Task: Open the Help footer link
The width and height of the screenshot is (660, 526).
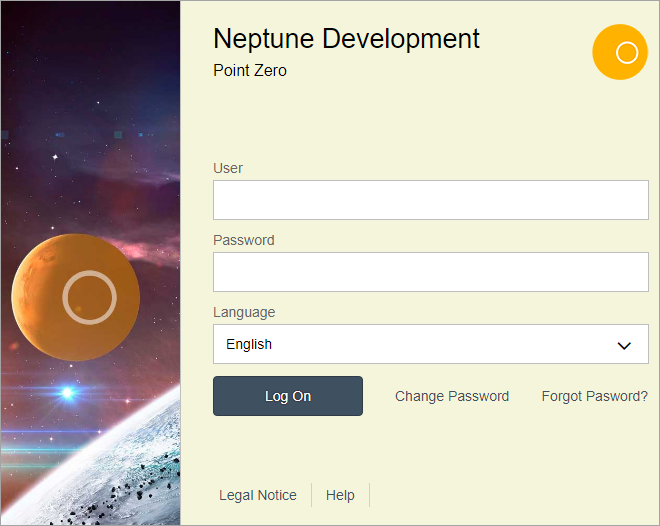Action: click(340, 495)
